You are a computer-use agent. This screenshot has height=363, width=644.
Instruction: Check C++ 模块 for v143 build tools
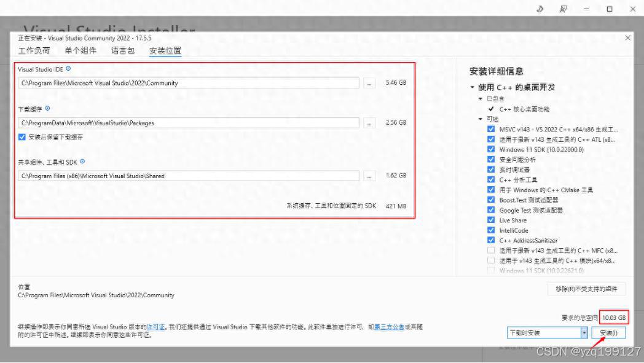pyautogui.click(x=491, y=260)
